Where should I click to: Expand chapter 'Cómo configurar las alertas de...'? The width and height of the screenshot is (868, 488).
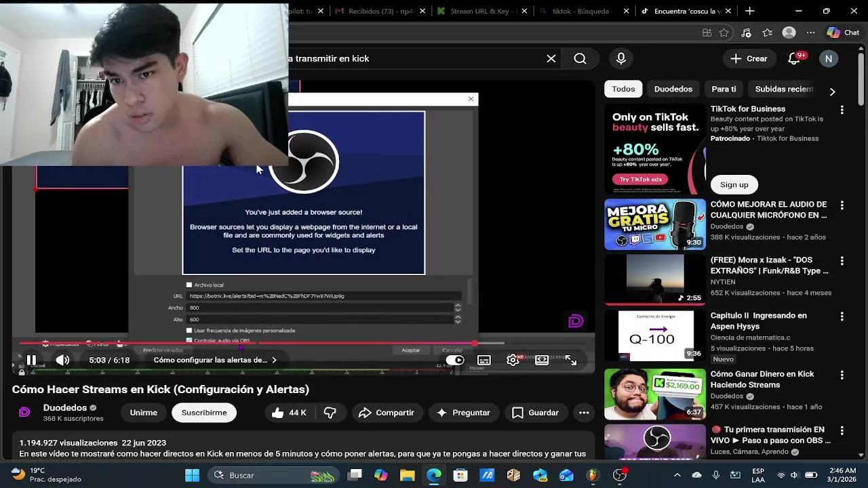(x=216, y=360)
